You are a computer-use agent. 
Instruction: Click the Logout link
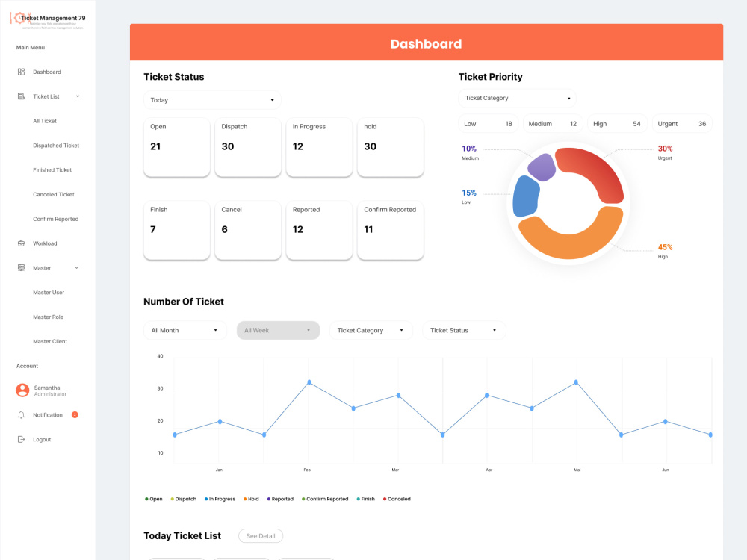42,439
